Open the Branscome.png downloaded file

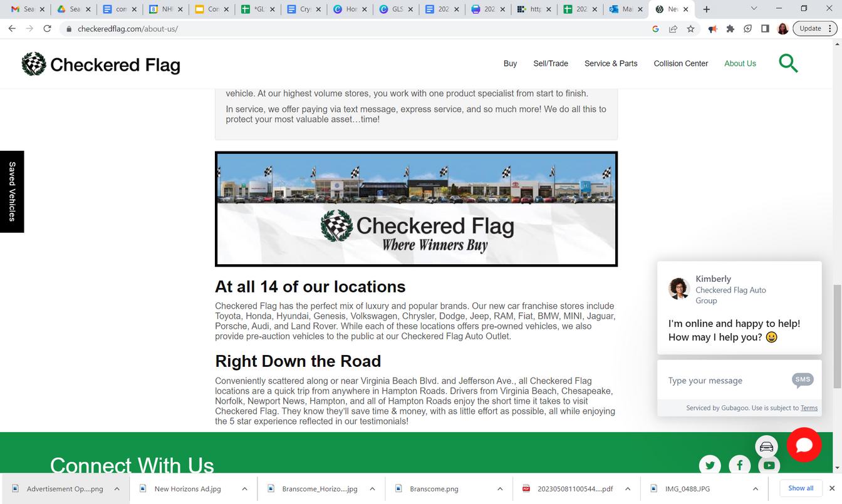435,489
